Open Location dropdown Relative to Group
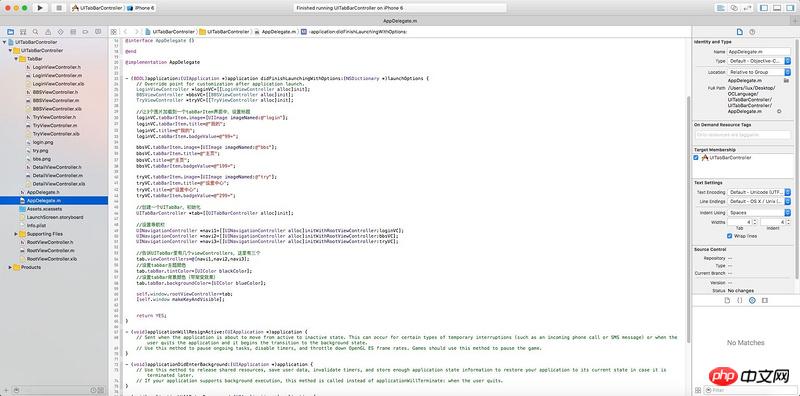800x396 pixels. tap(759, 72)
